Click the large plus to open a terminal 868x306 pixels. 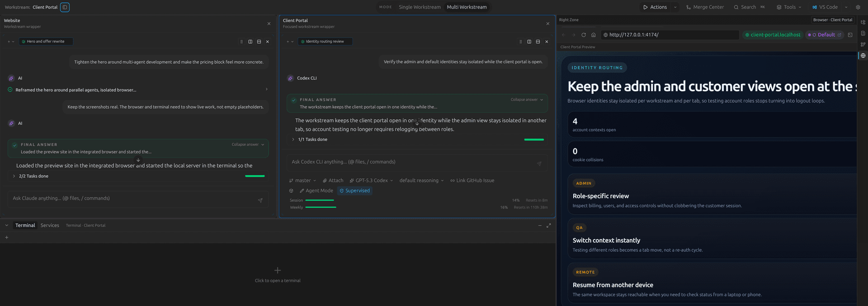pyautogui.click(x=278, y=270)
